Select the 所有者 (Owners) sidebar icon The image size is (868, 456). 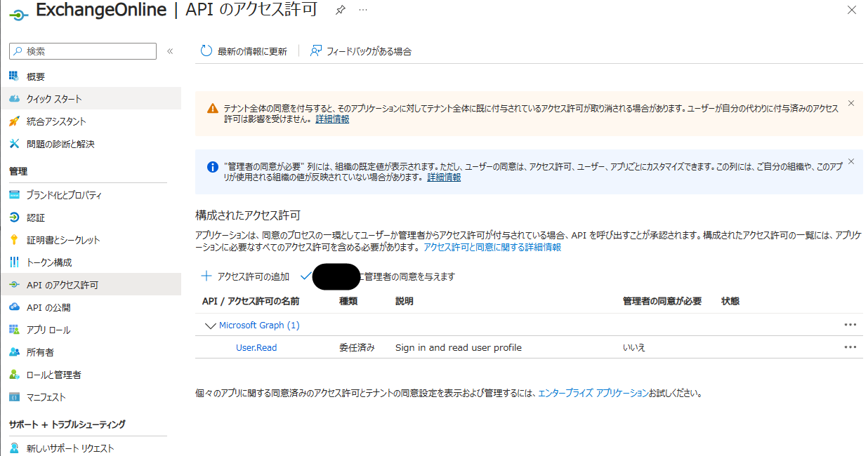tap(14, 351)
